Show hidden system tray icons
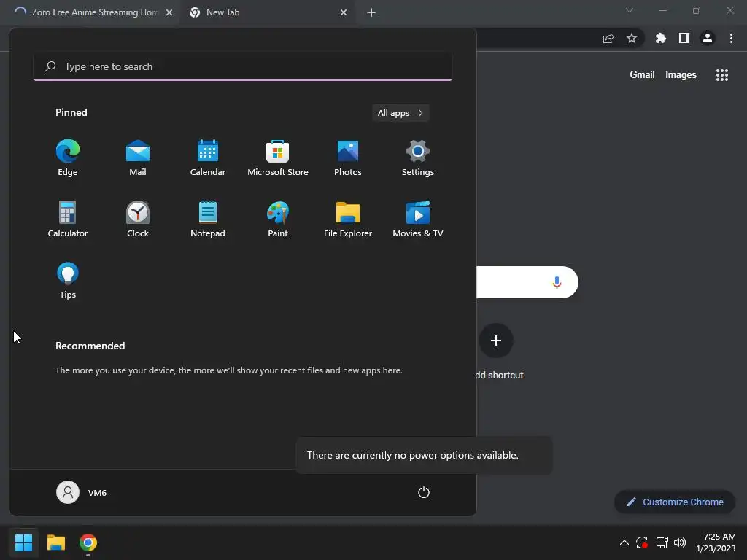 pyautogui.click(x=624, y=542)
